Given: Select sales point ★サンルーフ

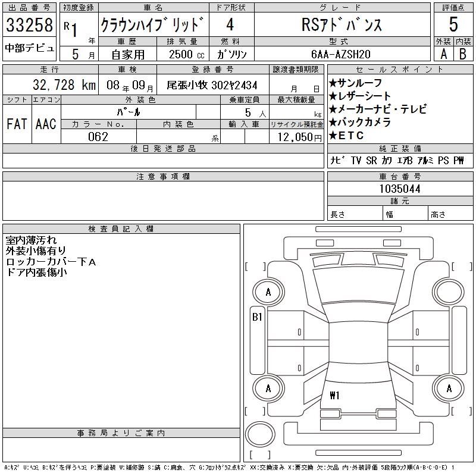Looking at the screenshot, I should coord(355,83).
